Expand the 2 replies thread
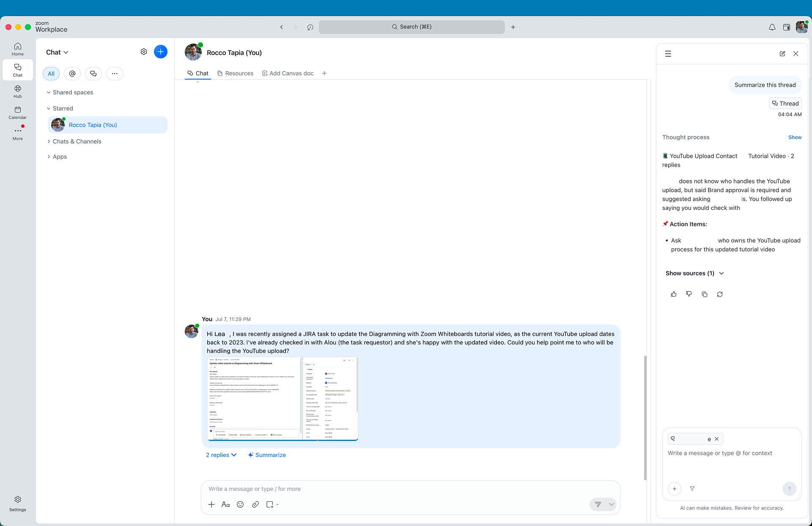The image size is (812, 526). (x=221, y=455)
